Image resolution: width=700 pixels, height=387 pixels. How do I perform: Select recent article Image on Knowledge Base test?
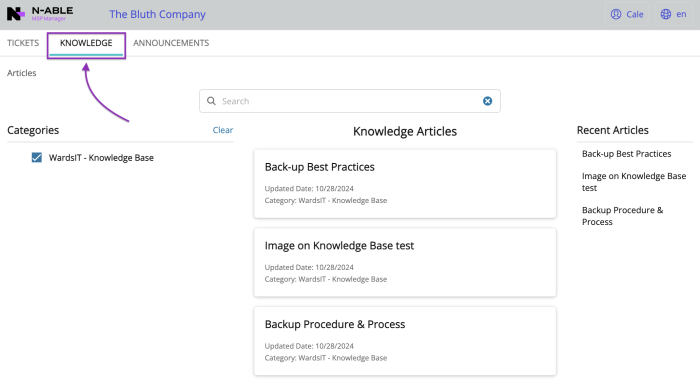[634, 182]
